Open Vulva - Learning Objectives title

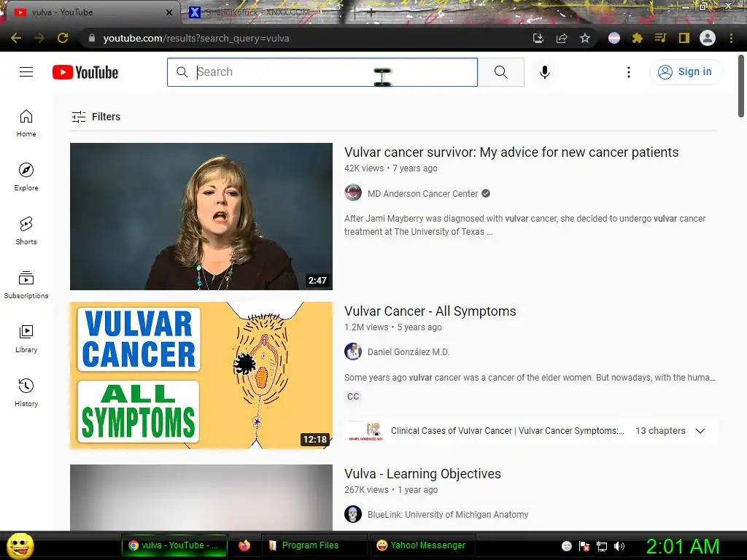pos(422,474)
